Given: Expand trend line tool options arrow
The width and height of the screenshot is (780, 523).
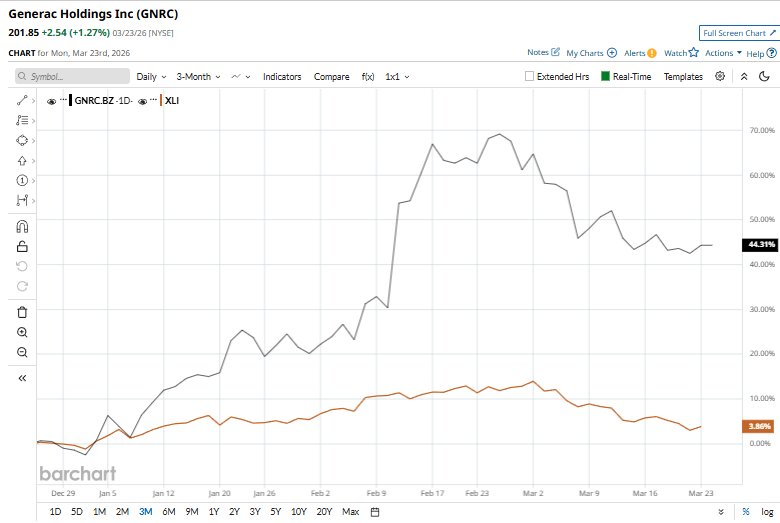Looking at the screenshot, I should tap(33, 101).
